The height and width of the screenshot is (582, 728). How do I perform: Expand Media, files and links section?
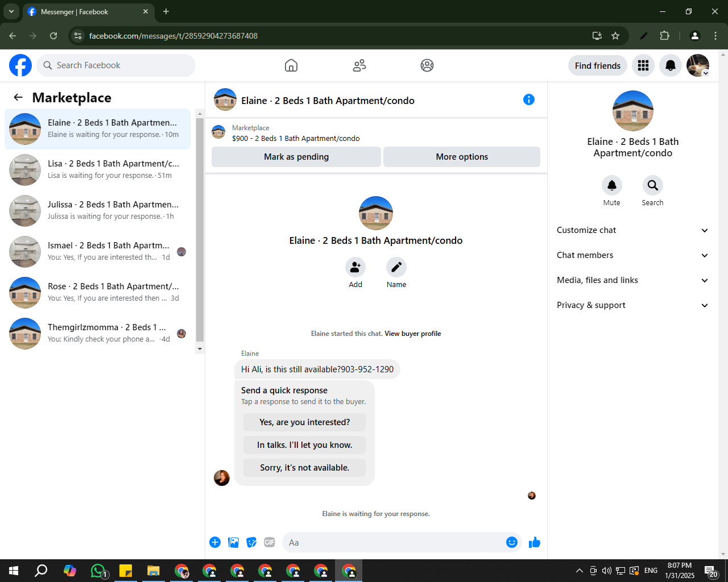633,280
